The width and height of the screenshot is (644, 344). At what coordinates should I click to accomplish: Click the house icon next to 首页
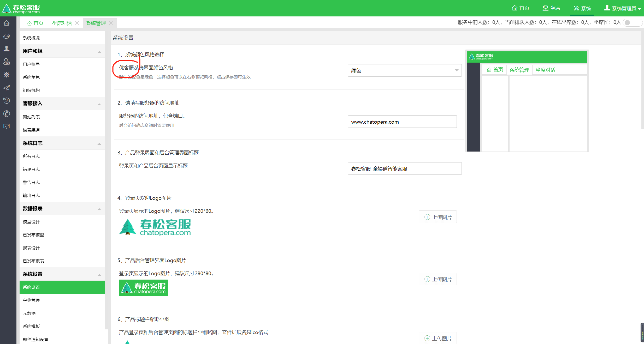[x=29, y=23]
